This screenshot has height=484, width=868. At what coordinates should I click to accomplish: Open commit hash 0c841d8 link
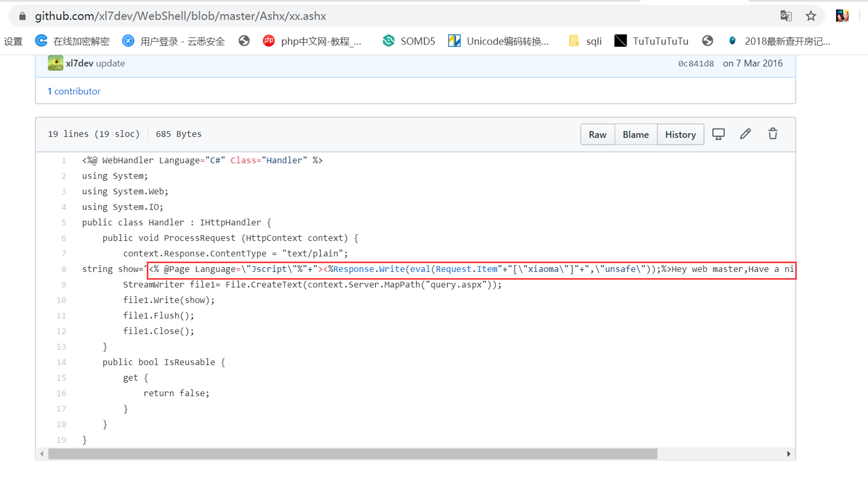tap(696, 64)
